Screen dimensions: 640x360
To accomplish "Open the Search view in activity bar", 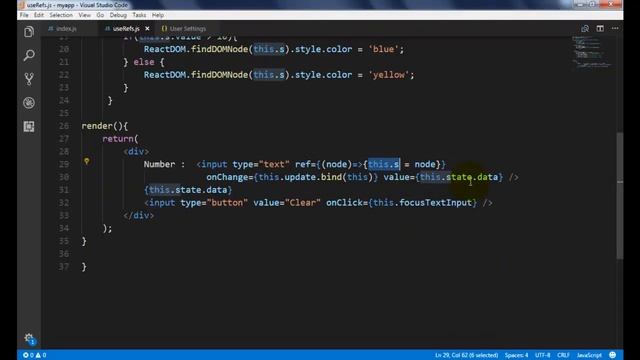I will tap(29, 55).
